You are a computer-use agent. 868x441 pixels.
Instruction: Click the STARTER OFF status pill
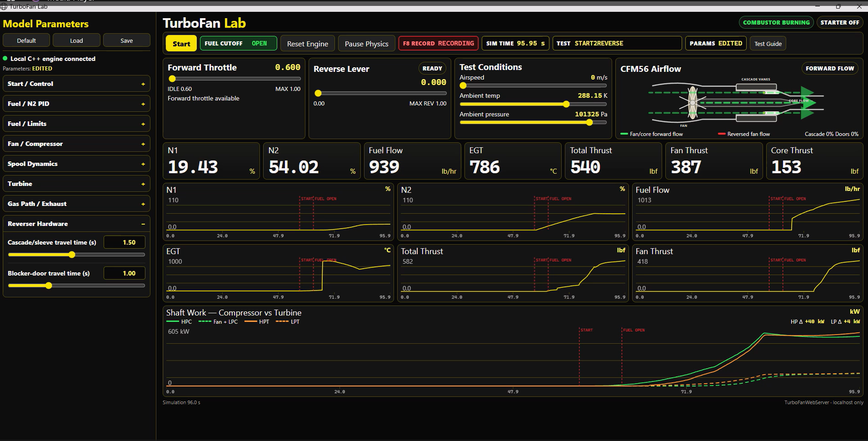pos(840,22)
